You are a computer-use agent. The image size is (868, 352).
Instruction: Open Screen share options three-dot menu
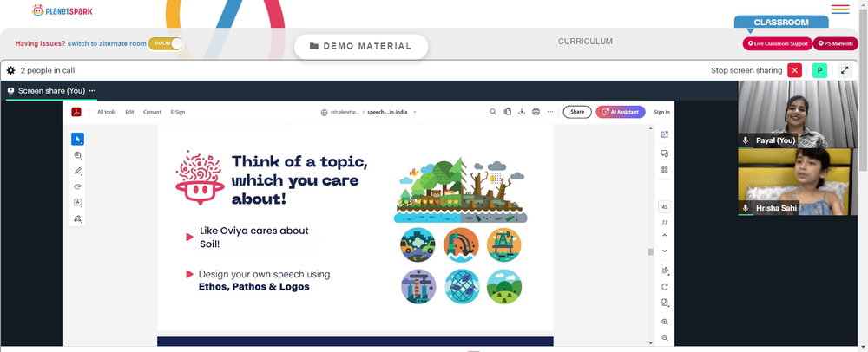[92, 91]
